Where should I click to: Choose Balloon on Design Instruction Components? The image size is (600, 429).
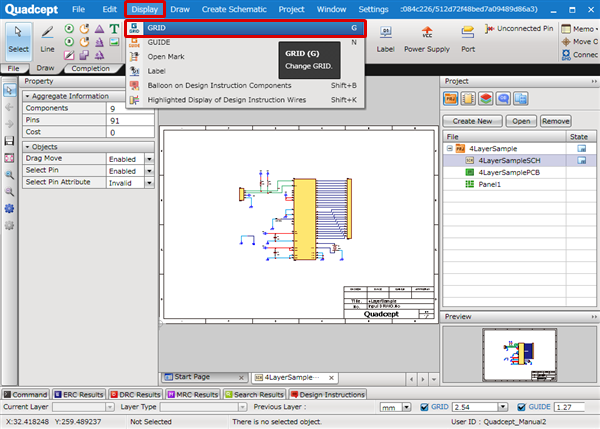(x=245, y=85)
